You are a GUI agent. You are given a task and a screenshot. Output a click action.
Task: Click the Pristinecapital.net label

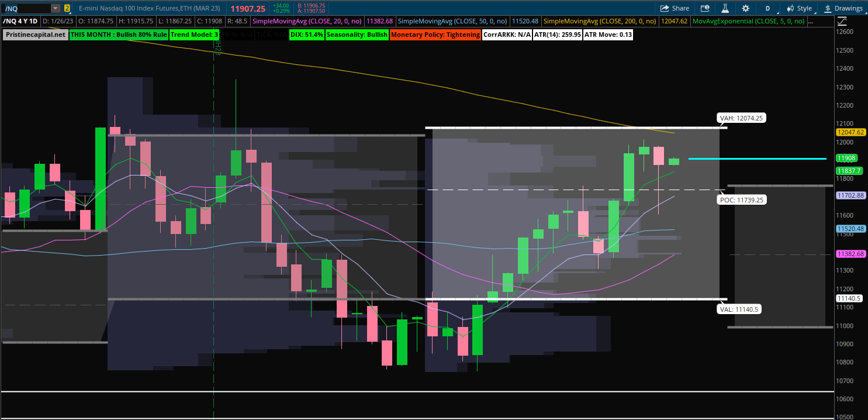coord(35,35)
